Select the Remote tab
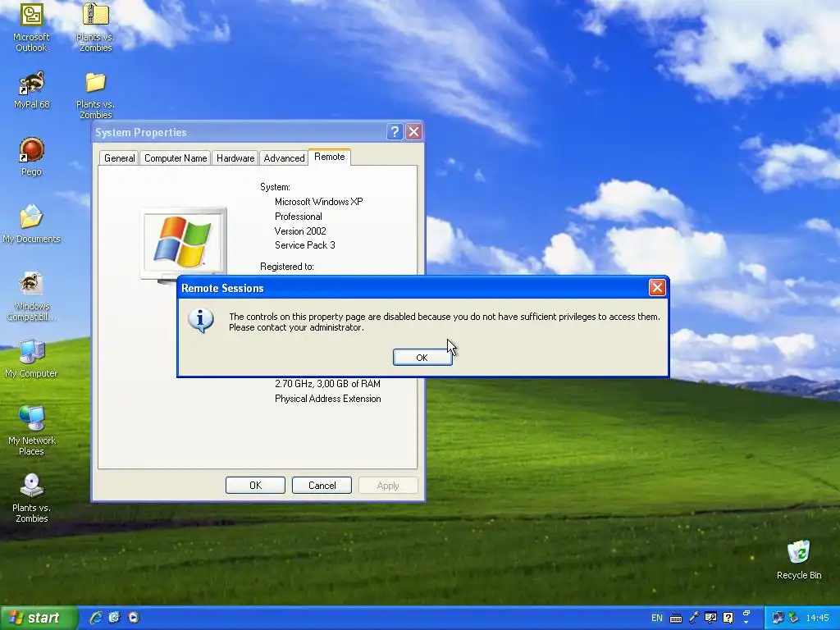This screenshot has width=840, height=630. 330,157
